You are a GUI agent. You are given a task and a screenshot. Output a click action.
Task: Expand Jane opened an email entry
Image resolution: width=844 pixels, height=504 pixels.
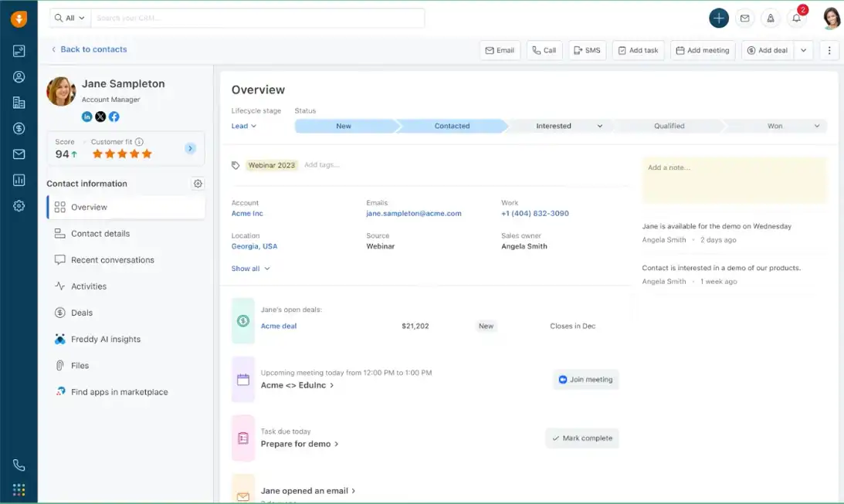(x=308, y=491)
